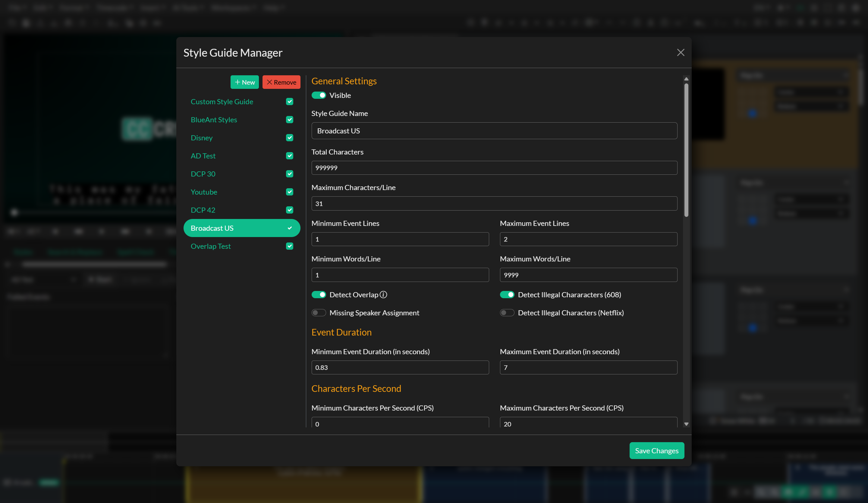
Task: Close the Style Guide Manager dialog
Action: 680,52
